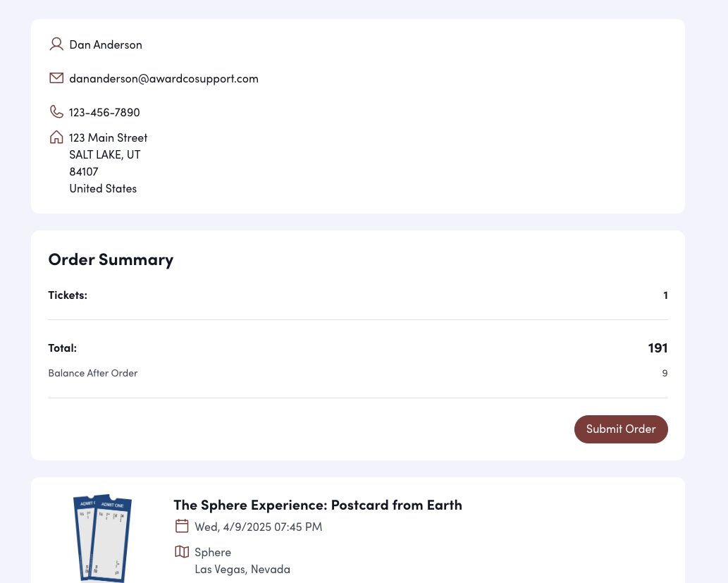
Task: Click the blue tickets thumbnail image
Action: pyautogui.click(x=103, y=537)
